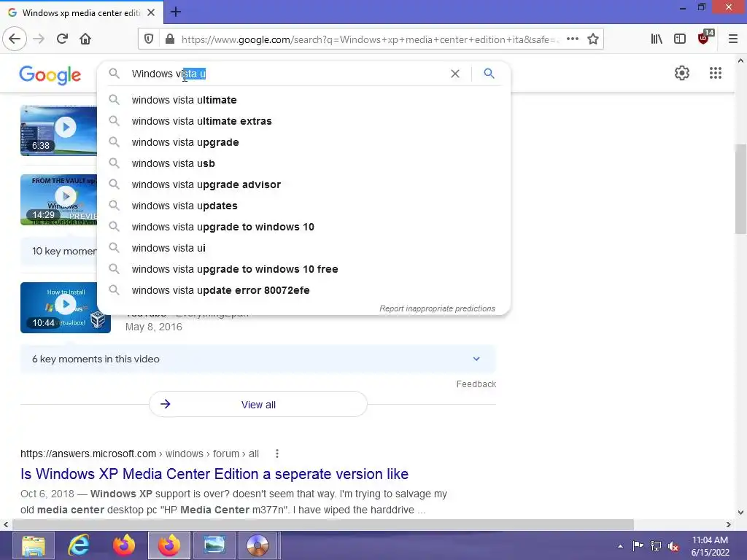Open the disc media taskbar icon
The width and height of the screenshot is (747, 560).
(x=258, y=545)
